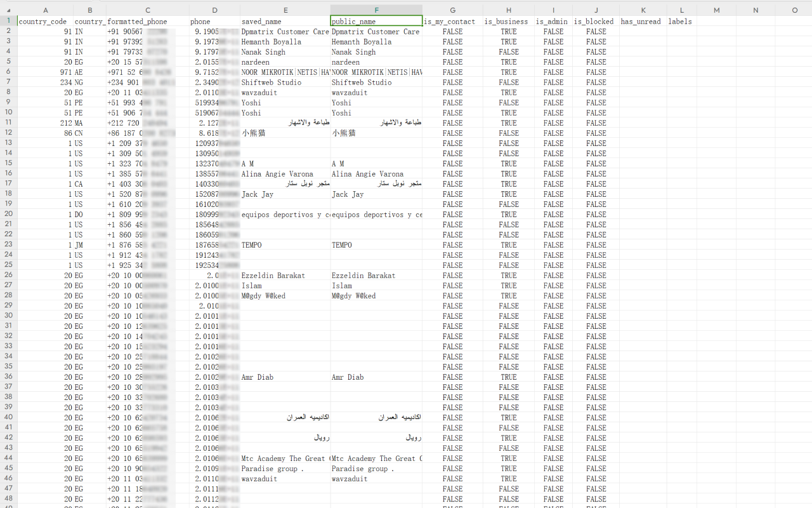Click is_my_contact FALSE in Jack Jay row
Image resolution: width=812 pixels, height=508 pixels.
point(452,194)
